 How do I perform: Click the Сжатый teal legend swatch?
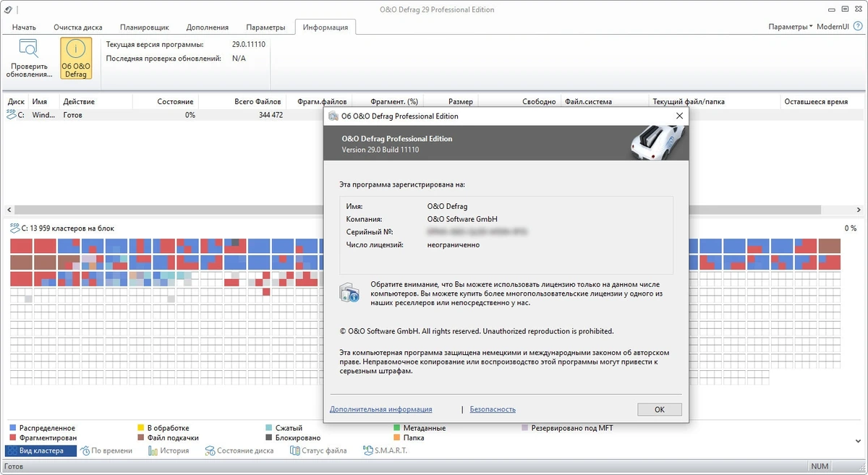point(268,428)
